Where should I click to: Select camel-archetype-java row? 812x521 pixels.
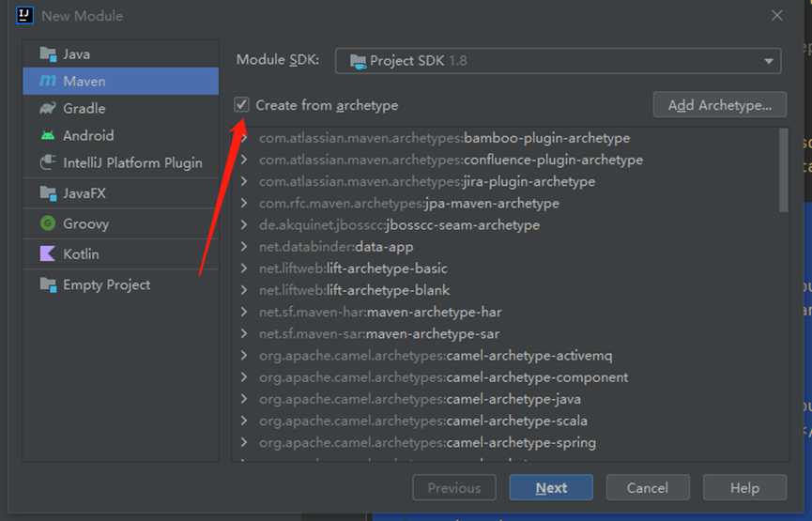(505, 399)
